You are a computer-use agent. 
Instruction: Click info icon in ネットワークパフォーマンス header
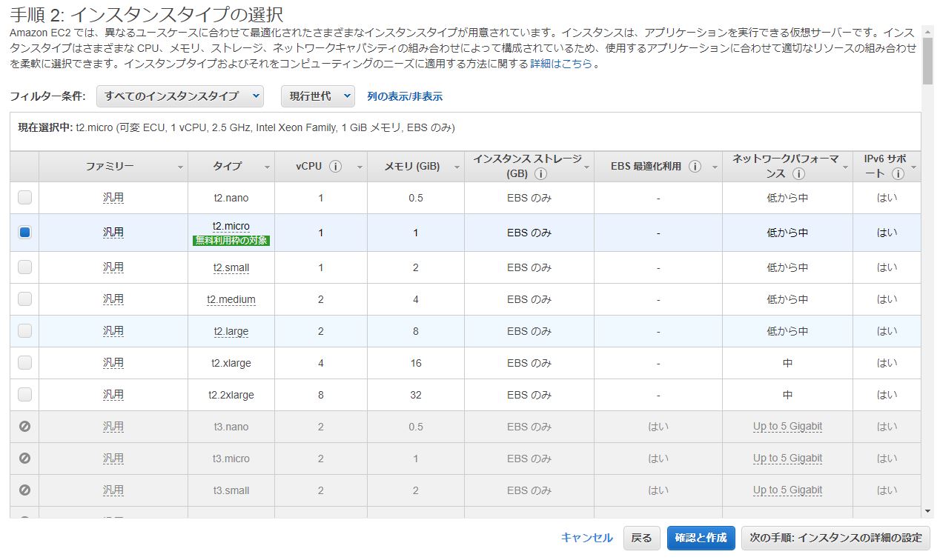coord(798,174)
